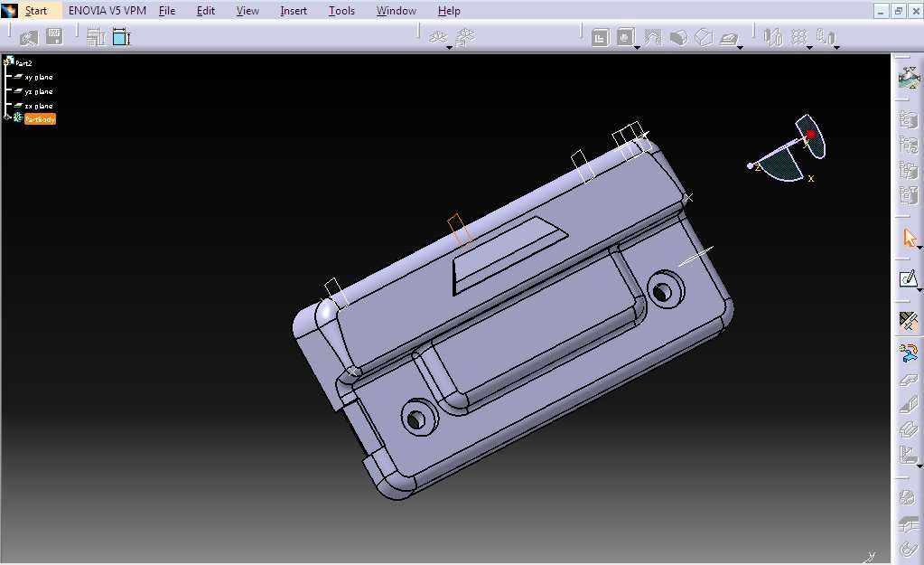Click the greyed floppy-disk save icon
Image resolution: width=924 pixels, height=565 pixels.
click(x=54, y=36)
